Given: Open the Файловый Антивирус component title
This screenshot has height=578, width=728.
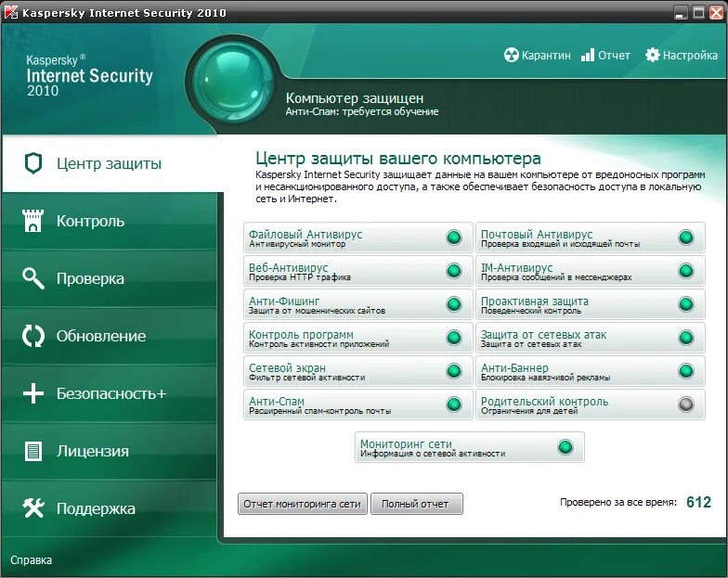Looking at the screenshot, I should point(305,234).
